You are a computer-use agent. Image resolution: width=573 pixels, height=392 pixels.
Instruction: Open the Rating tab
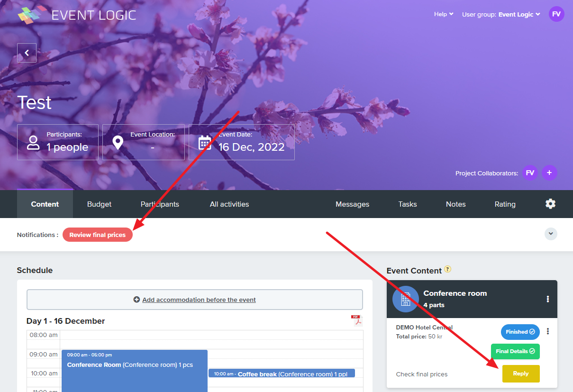505,204
